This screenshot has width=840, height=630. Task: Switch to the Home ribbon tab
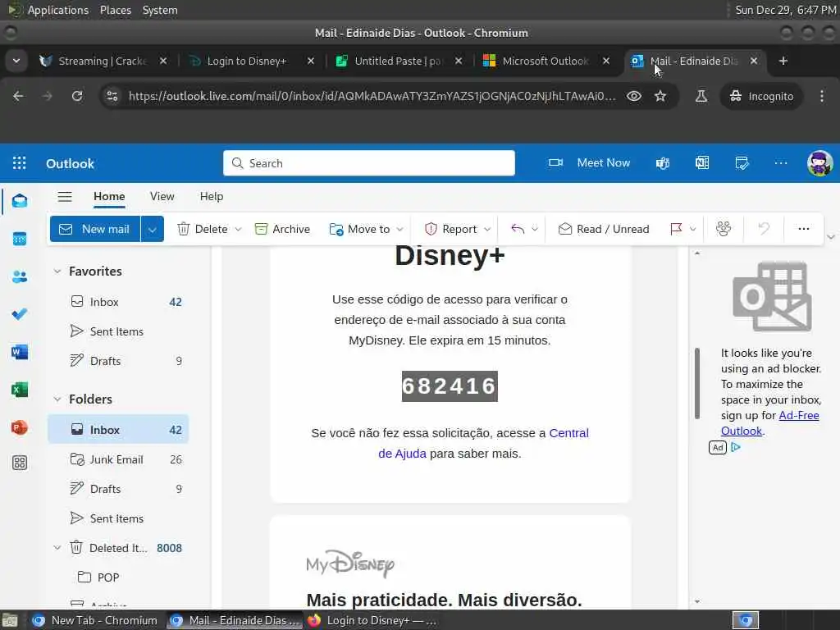point(109,197)
